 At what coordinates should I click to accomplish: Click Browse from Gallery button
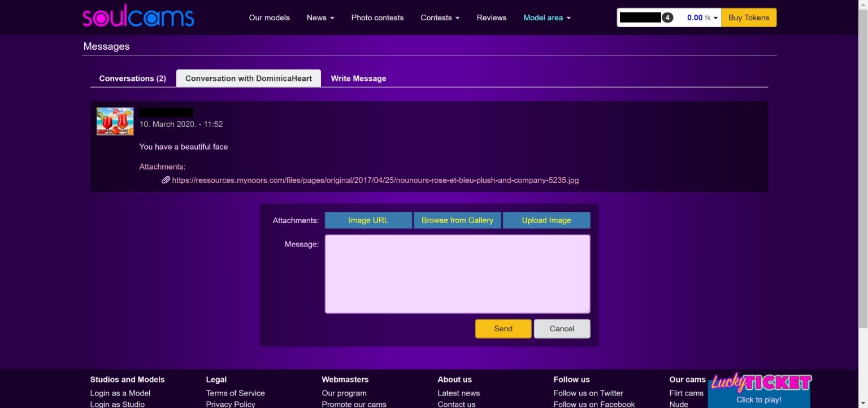click(x=457, y=220)
